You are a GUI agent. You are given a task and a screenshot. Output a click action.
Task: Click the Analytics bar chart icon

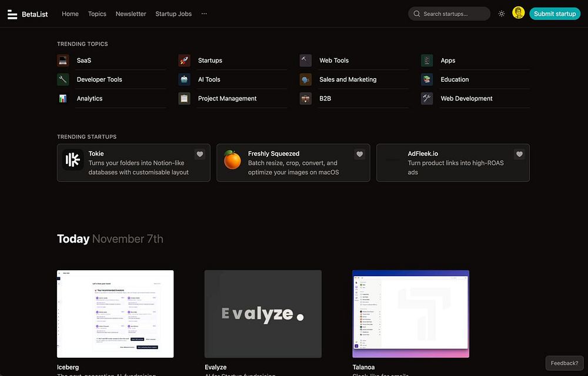coord(63,99)
